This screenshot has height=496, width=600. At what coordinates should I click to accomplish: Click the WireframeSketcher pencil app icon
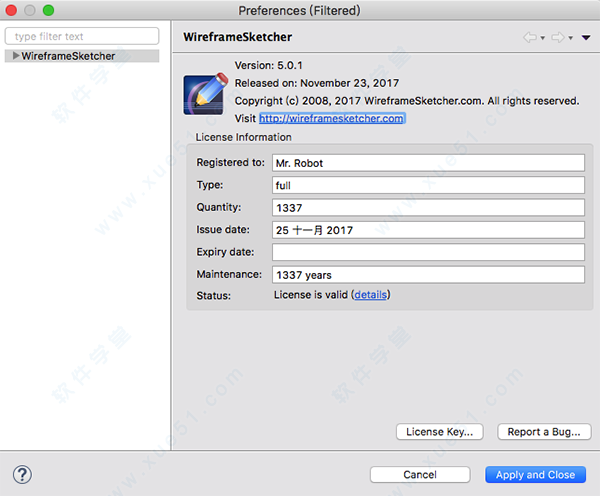point(206,93)
